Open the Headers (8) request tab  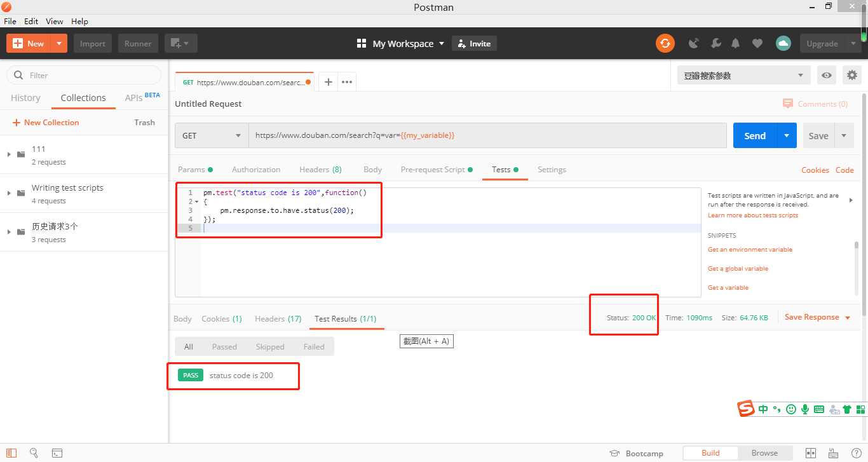[x=320, y=170]
